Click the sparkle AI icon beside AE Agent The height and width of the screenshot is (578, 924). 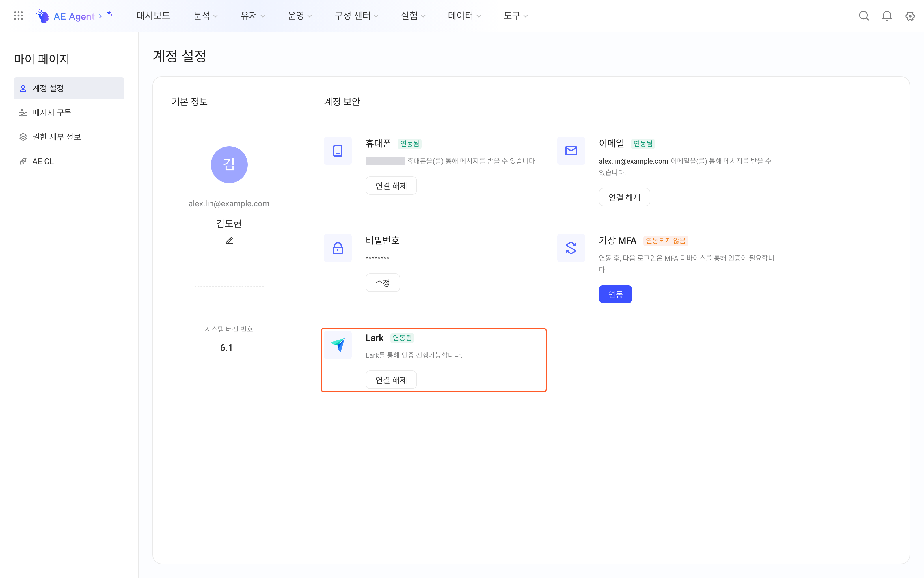pos(110,14)
